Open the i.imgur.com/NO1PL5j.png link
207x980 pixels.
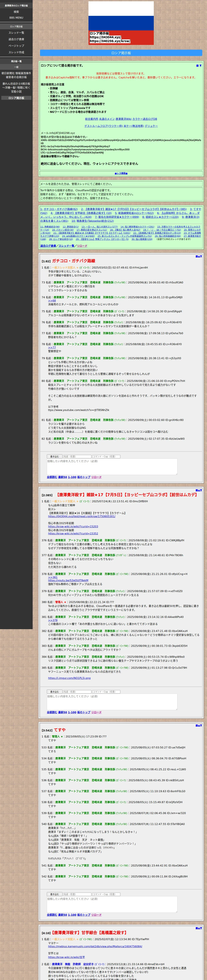(69, 678)
